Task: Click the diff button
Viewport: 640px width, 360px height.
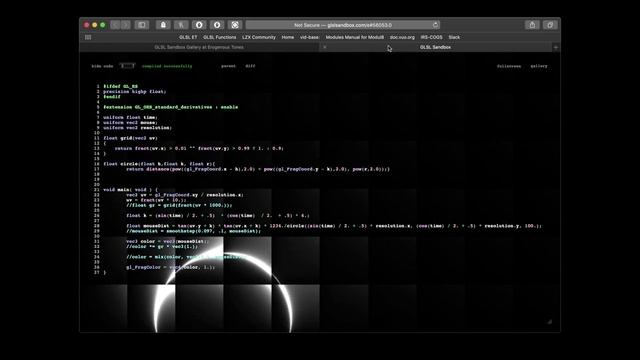Action: (251, 66)
